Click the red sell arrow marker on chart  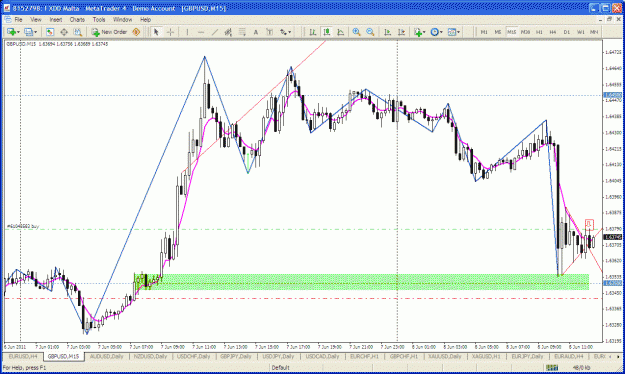coord(589,224)
